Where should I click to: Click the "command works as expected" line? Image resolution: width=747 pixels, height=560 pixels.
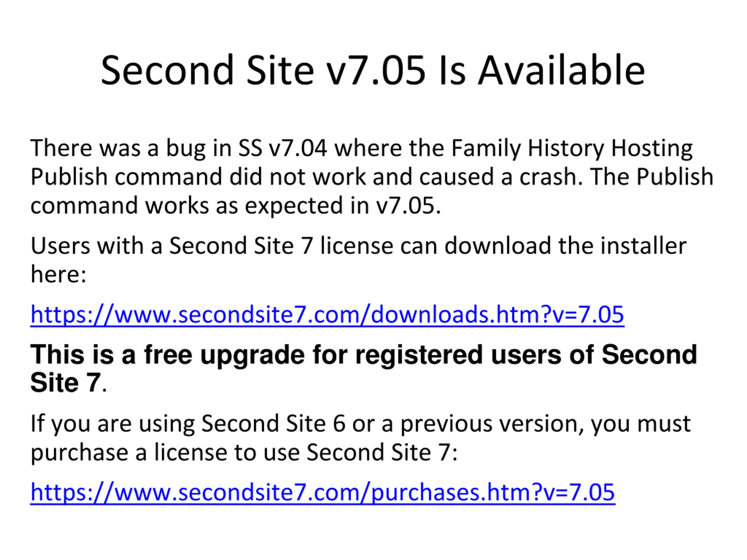(x=187, y=205)
